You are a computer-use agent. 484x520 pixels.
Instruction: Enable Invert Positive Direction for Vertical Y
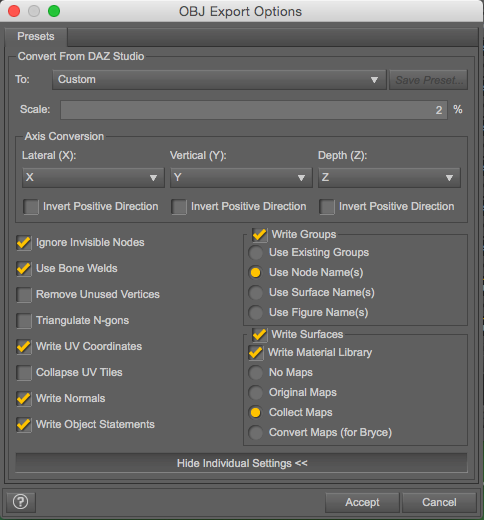click(179, 207)
